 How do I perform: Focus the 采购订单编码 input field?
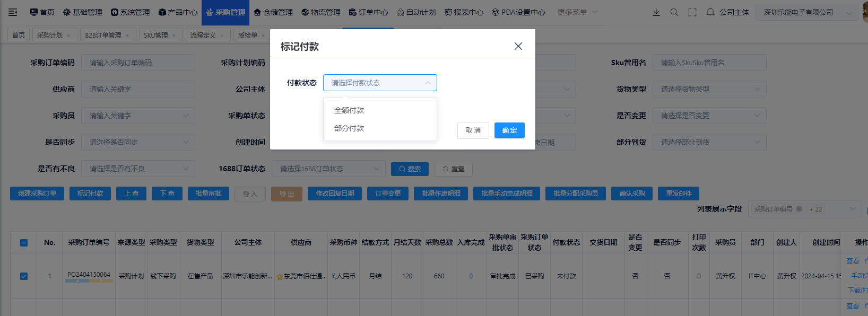coord(138,63)
